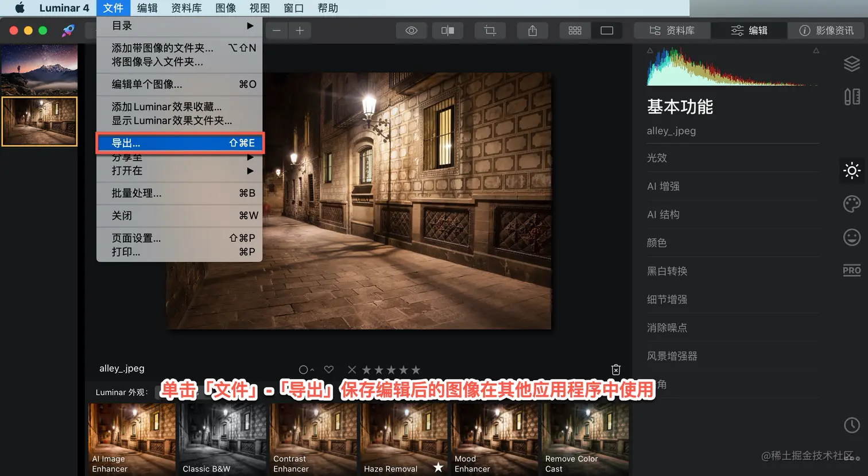Toggle the left histogram clipping triangle

650,51
